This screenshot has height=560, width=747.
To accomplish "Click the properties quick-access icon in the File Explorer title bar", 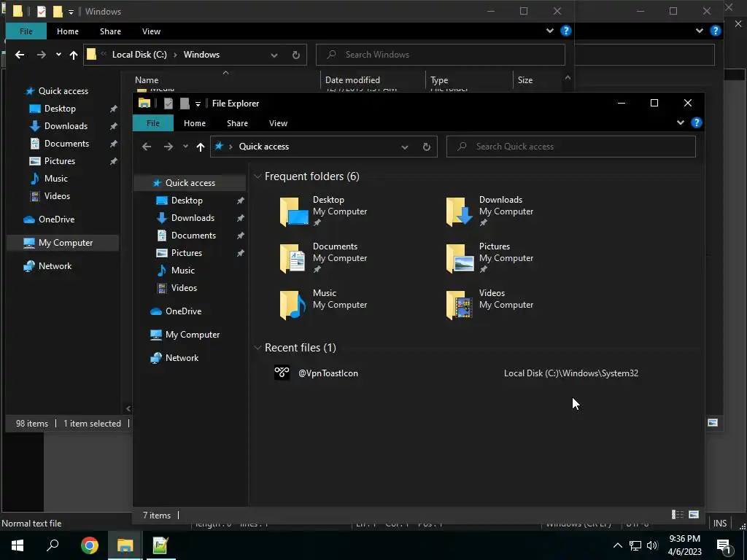I will [169, 103].
